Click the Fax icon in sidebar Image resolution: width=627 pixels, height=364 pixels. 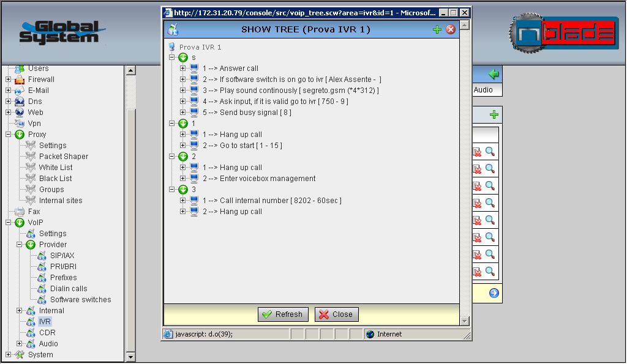click(20, 212)
